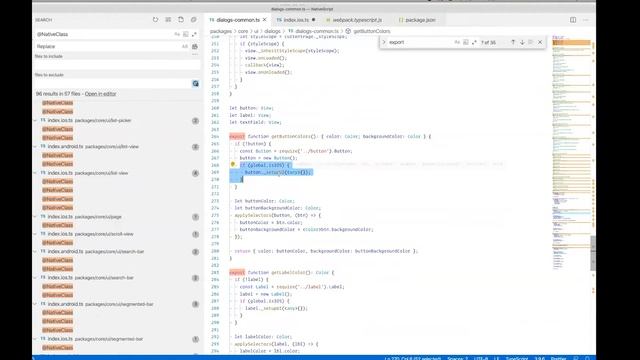Screen dimensions: 640x360
Task: Close the find widget
Action: [540, 42]
